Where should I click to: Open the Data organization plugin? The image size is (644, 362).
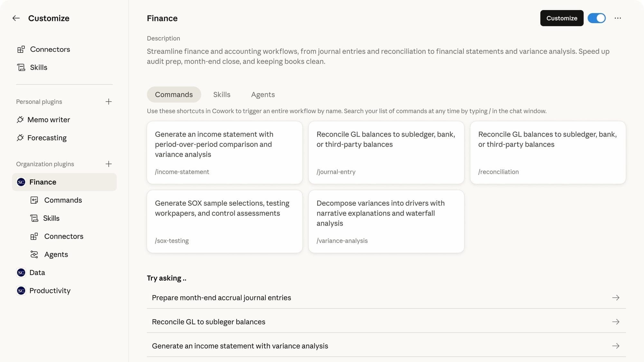[37, 273]
